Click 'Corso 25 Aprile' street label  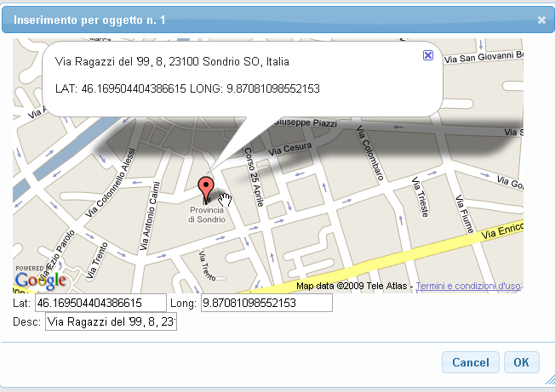coord(254,177)
